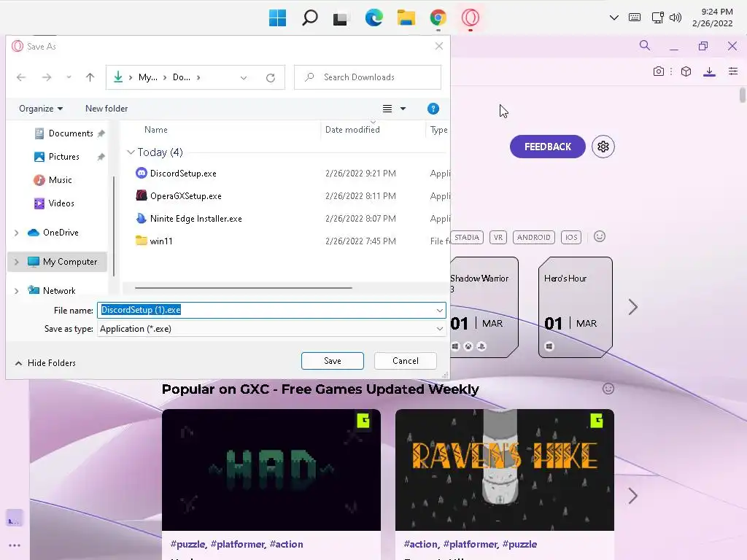
Task: Open taskbar Search
Action: 309,18
